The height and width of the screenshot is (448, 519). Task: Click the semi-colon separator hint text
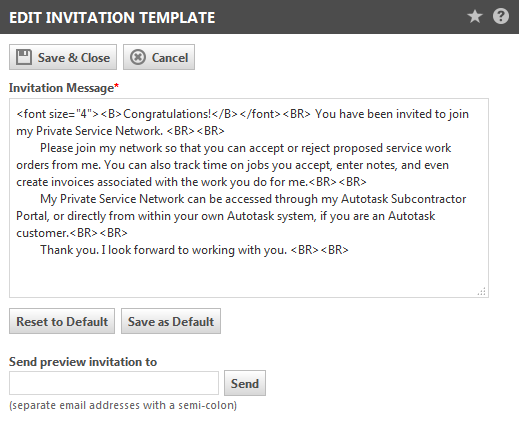(x=123, y=405)
